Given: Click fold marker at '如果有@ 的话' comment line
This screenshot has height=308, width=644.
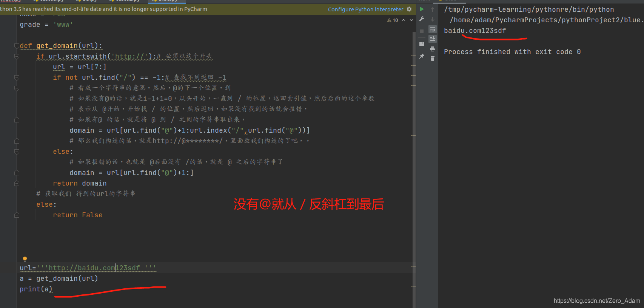Looking at the screenshot, I should pos(17,120).
